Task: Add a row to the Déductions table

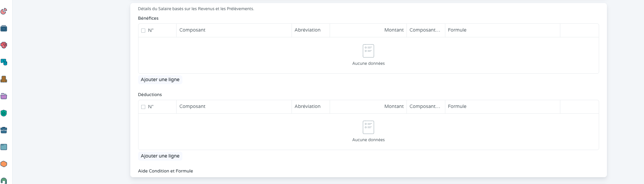Action: click(160, 156)
